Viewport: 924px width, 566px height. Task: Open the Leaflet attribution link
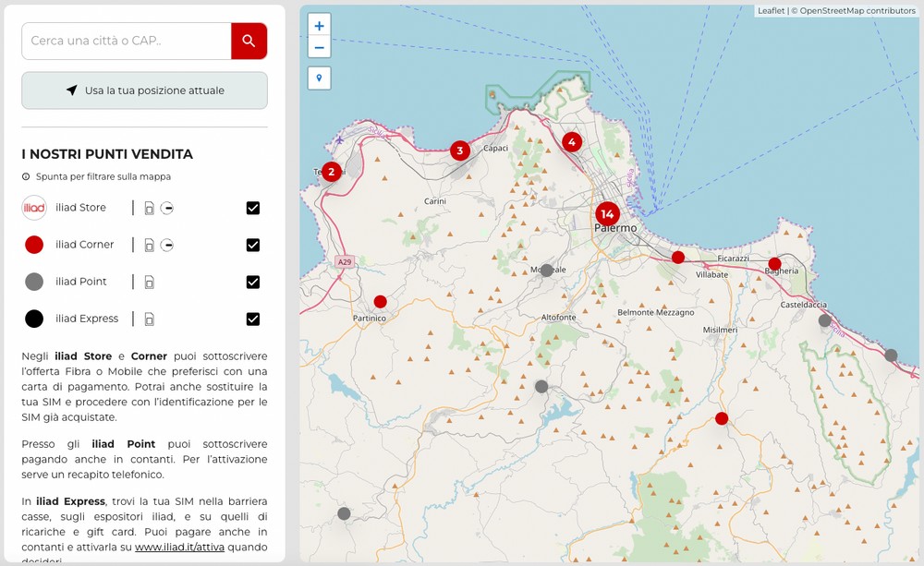click(x=771, y=10)
